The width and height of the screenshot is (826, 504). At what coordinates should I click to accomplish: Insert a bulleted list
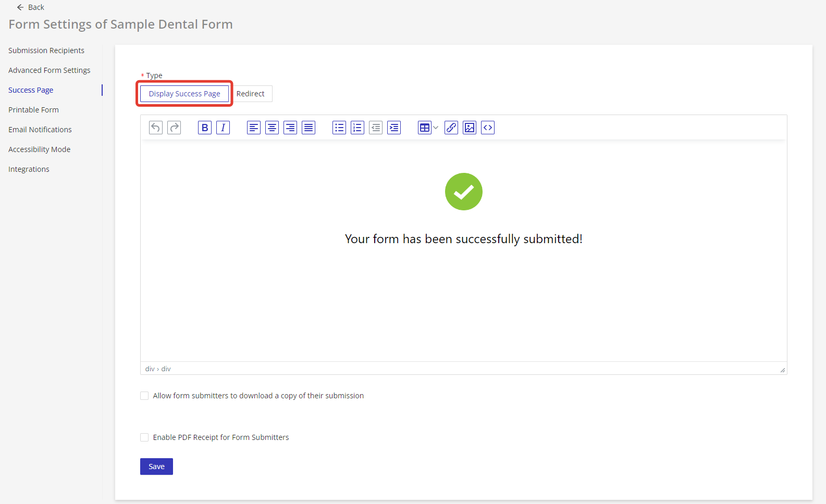pyautogui.click(x=339, y=128)
